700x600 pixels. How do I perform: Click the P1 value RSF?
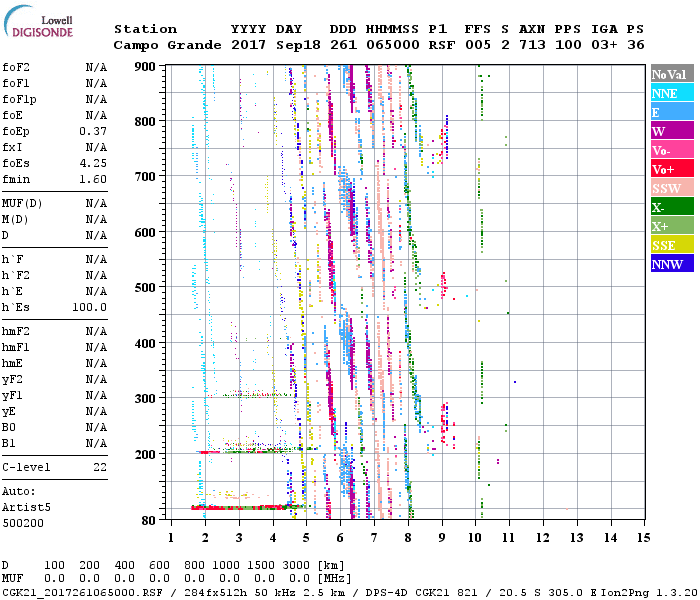point(442,45)
